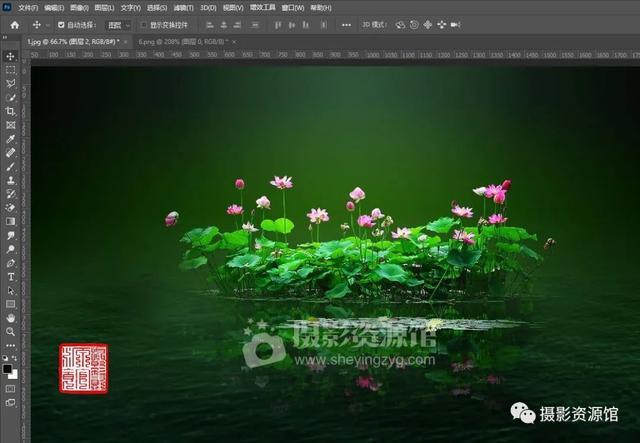Select the Gradient tool

(x=11, y=222)
